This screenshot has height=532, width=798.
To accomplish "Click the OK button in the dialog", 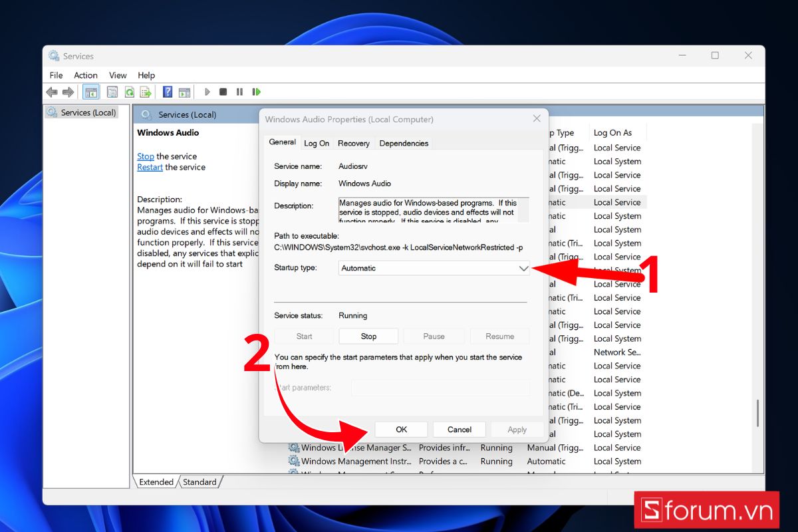I will click(402, 430).
